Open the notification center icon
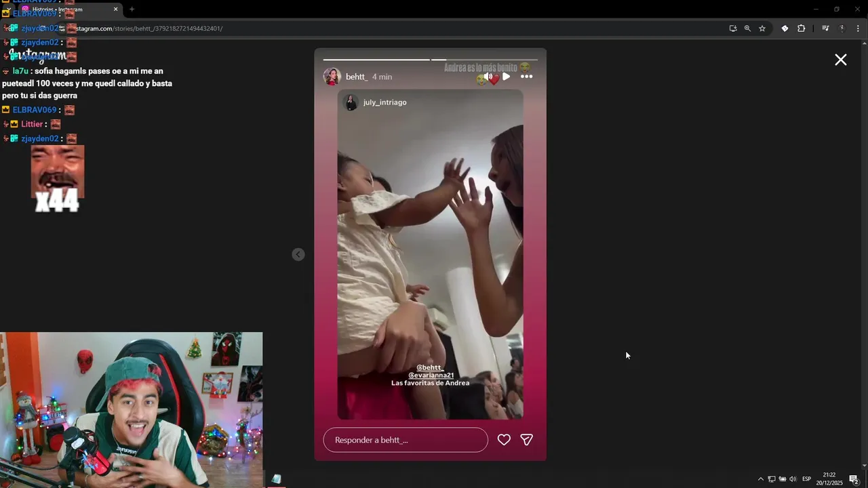Viewport: 868px width, 488px height. 854,479
